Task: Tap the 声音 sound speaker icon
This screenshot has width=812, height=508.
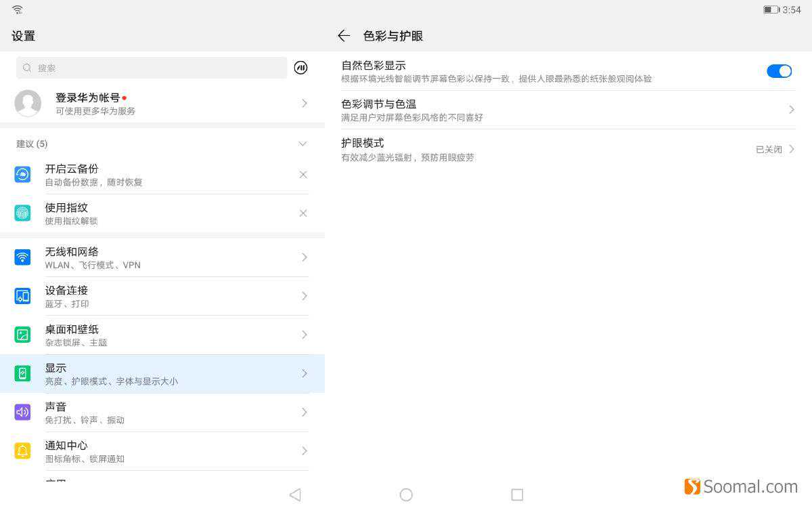Action: (x=22, y=412)
